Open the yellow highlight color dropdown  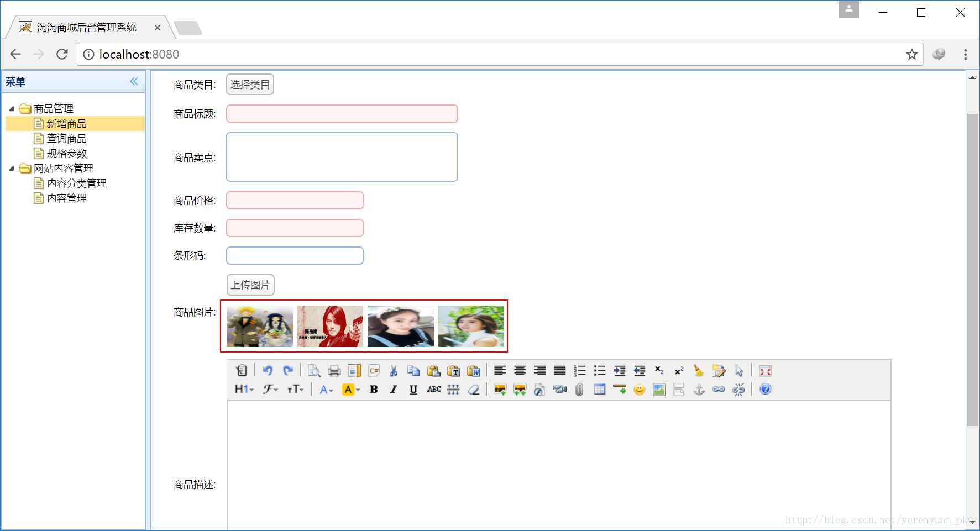pos(351,390)
